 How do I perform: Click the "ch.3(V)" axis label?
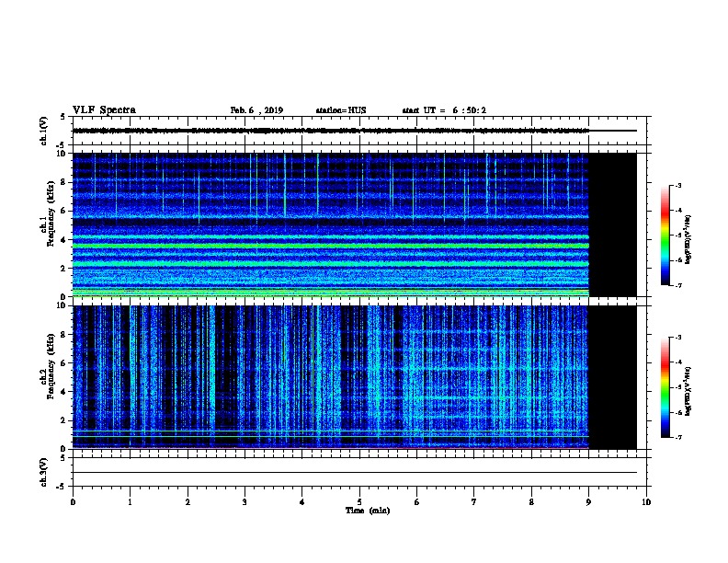[x=43, y=472]
